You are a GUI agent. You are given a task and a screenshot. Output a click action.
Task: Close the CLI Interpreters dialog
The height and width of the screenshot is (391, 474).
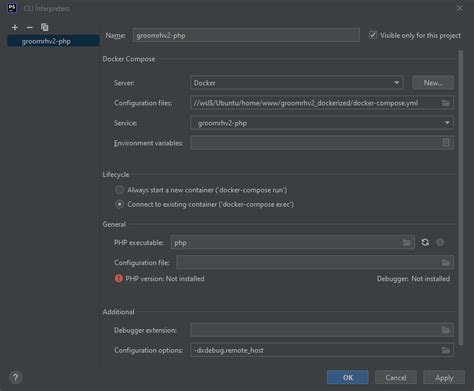(x=459, y=8)
